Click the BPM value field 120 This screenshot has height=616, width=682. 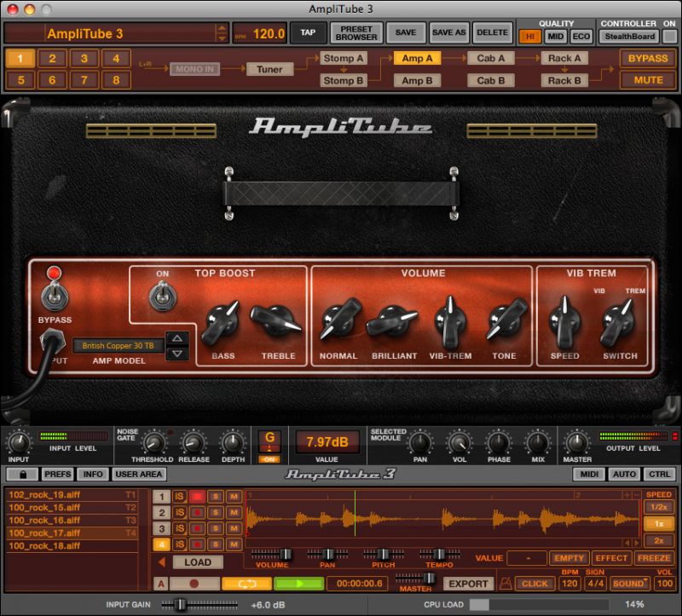pyautogui.click(x=569, y=584)
